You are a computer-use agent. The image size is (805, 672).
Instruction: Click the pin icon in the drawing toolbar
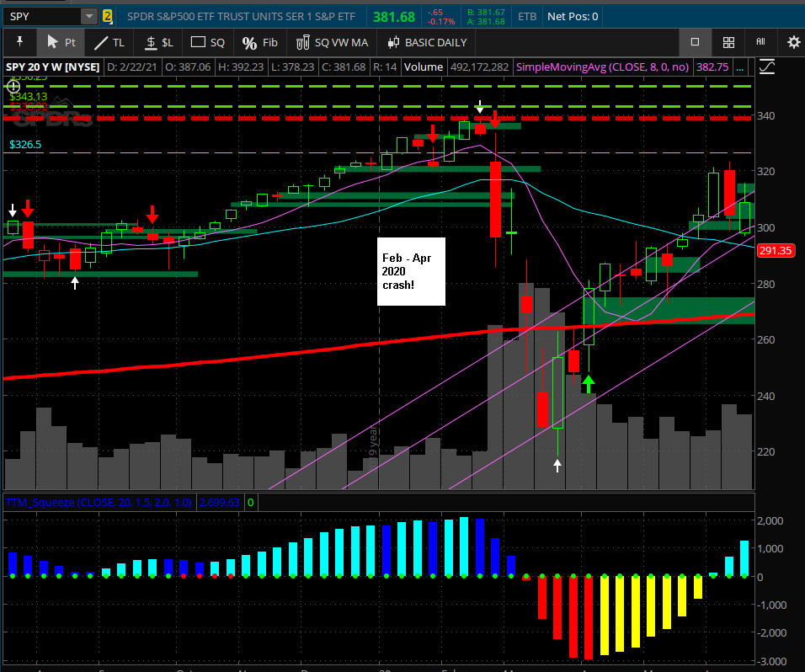click(x=20, y=41)
